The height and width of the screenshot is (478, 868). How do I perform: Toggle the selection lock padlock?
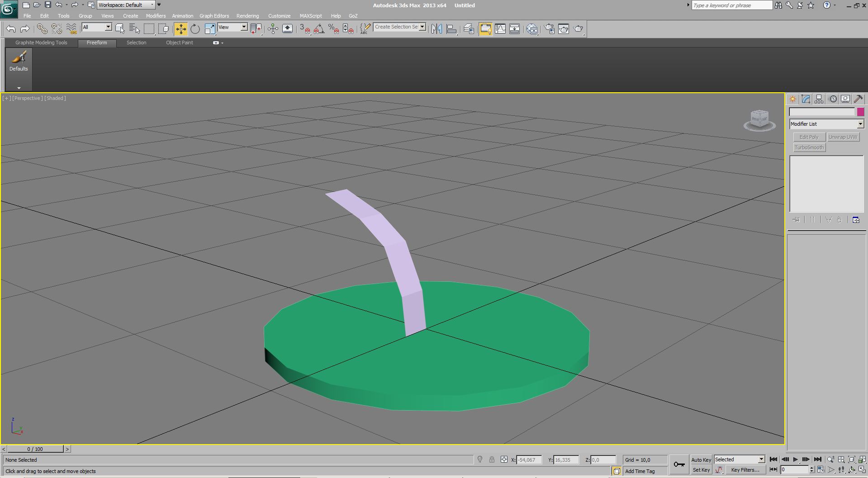click(x=492, y=459)
